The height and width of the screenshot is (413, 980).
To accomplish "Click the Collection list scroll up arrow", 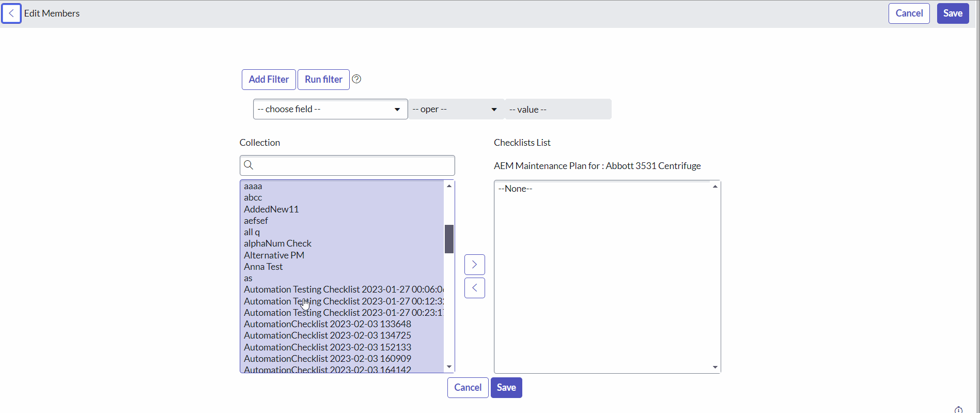I will [x=449, y=186].
